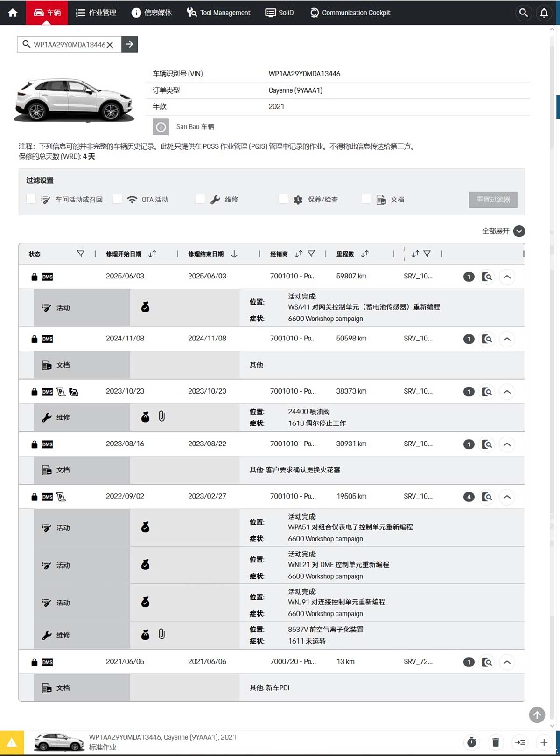Screen dimensions: 560x756
Task: Filter the dealer column
Action: [311, 253]
